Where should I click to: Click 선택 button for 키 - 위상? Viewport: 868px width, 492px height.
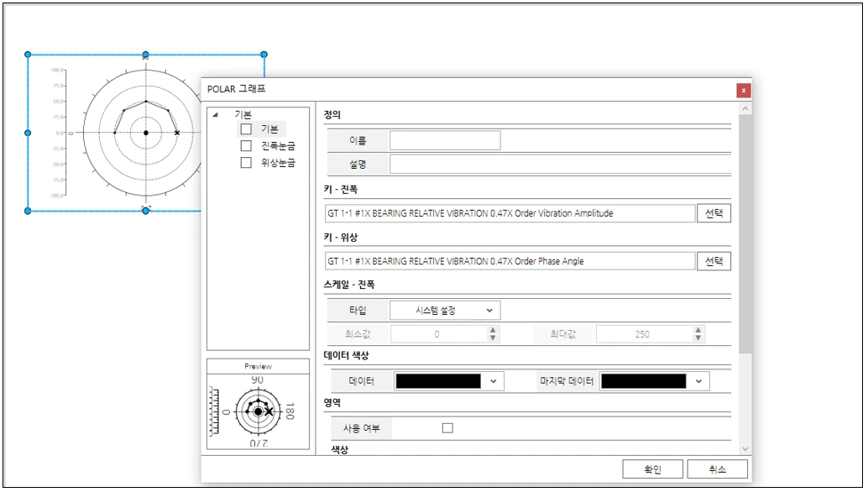(714, 261)
